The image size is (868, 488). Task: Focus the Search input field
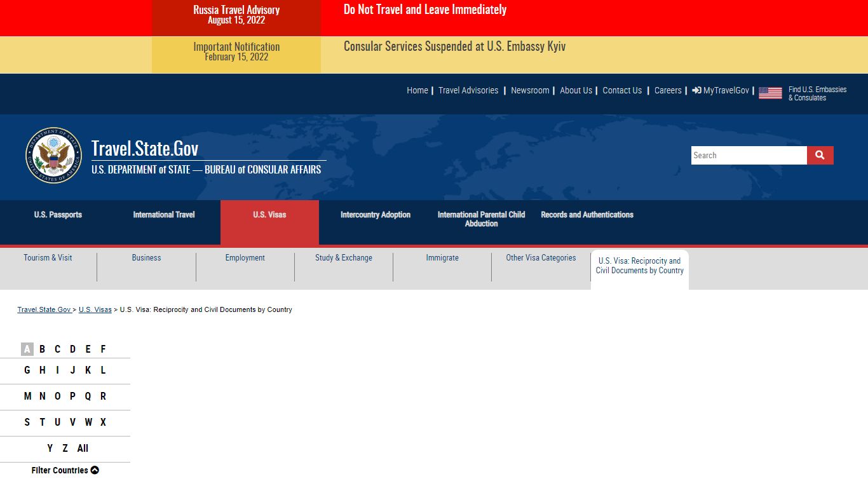click(749, 155)
